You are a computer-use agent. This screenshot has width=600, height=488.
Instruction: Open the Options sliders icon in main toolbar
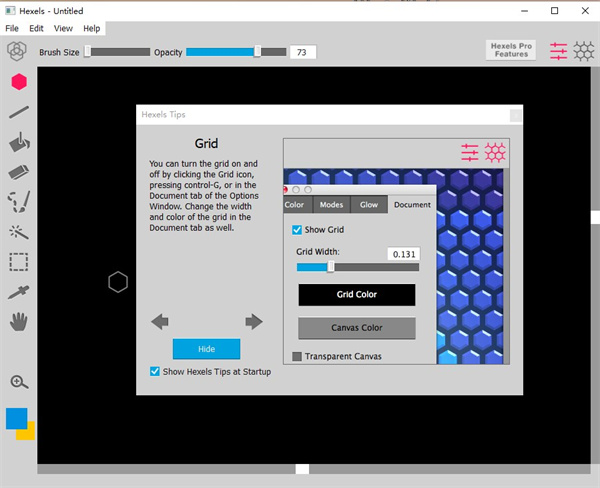558,51
